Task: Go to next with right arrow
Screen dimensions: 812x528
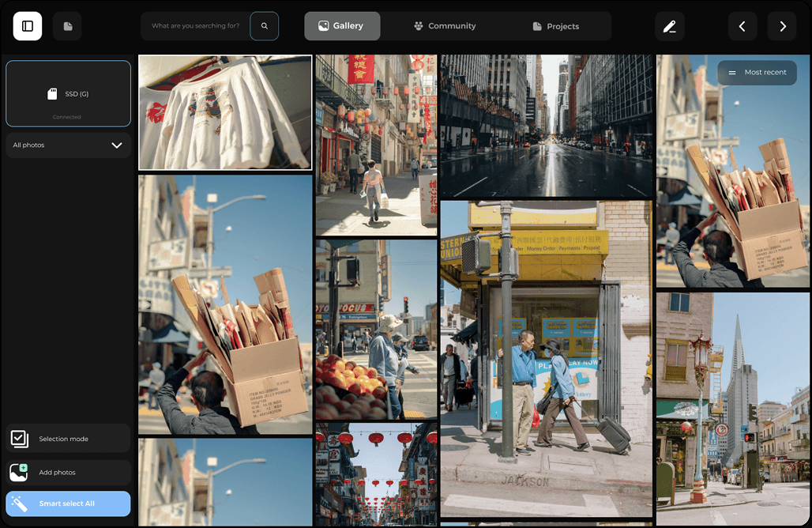Action: (782, 26)
